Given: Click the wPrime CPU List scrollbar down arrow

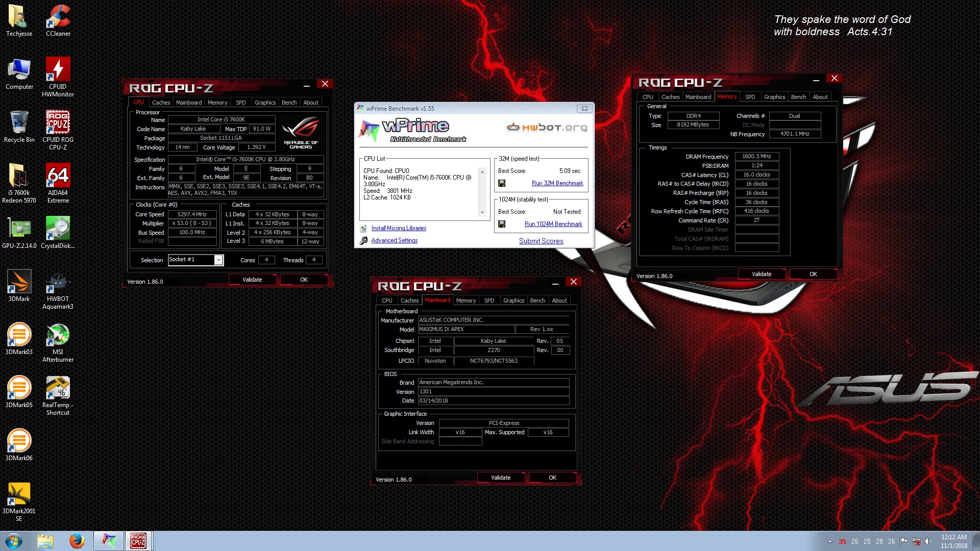Looking at the screenshot, I should 482,213.
